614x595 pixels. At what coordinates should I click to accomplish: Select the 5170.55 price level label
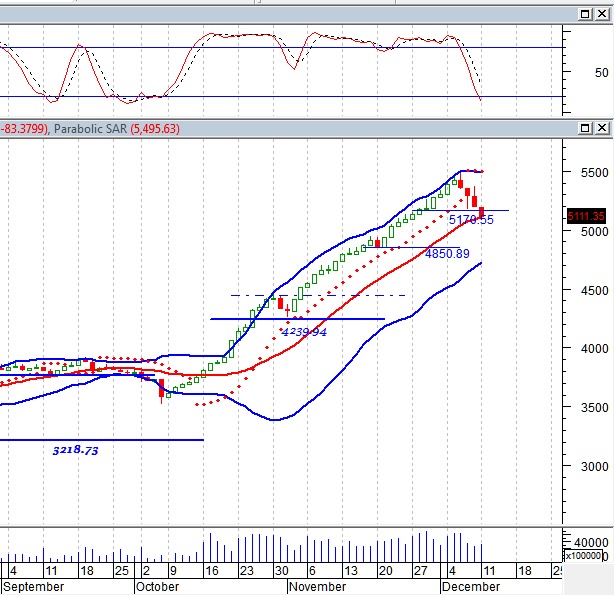tap(471, 220)
